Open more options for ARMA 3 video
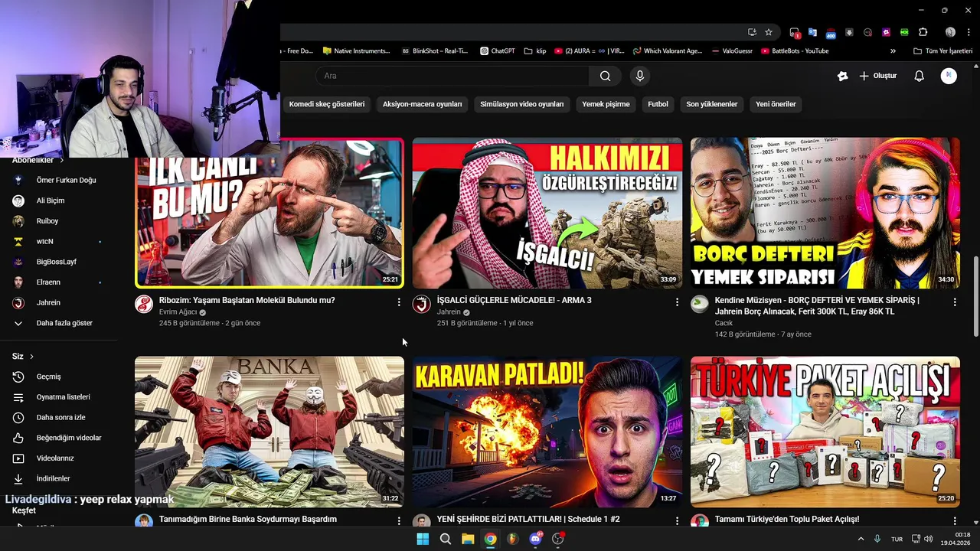This screenshot has height=551, width=980. pyautogui.click(x=677, y=302)
